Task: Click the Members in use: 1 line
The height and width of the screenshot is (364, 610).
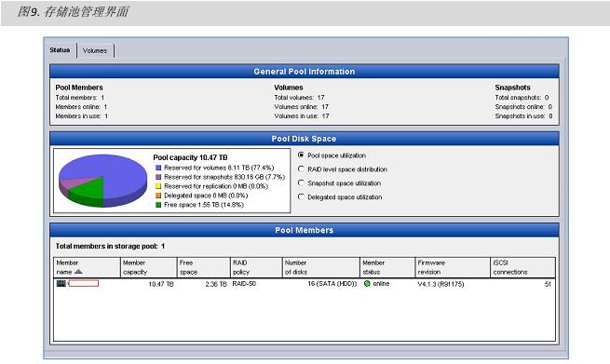Action: (82, 116)
